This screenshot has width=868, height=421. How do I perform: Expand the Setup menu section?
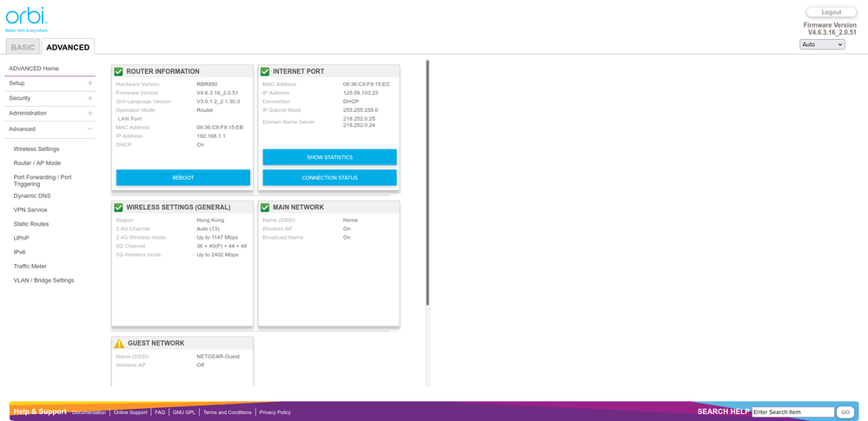[x=89, y=83]
